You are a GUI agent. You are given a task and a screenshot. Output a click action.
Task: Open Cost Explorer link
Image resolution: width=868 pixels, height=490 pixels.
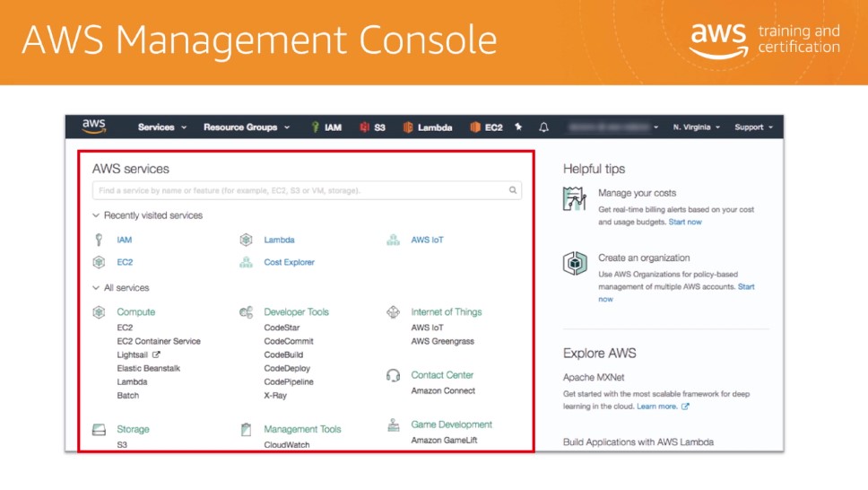289,262
